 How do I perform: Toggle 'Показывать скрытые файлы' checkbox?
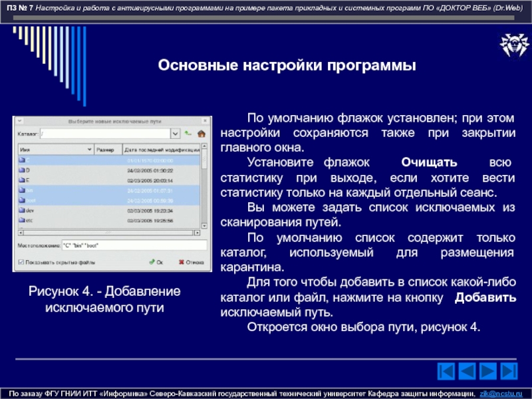click(x=22, y=262)
